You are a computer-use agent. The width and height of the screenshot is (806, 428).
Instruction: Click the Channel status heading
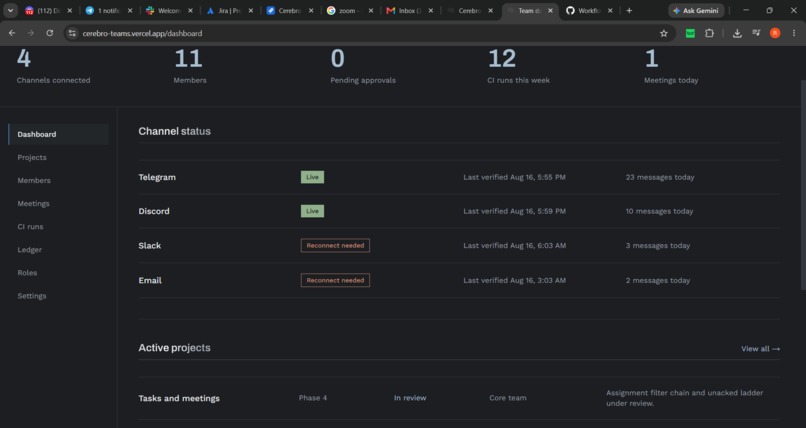[174, 132]
